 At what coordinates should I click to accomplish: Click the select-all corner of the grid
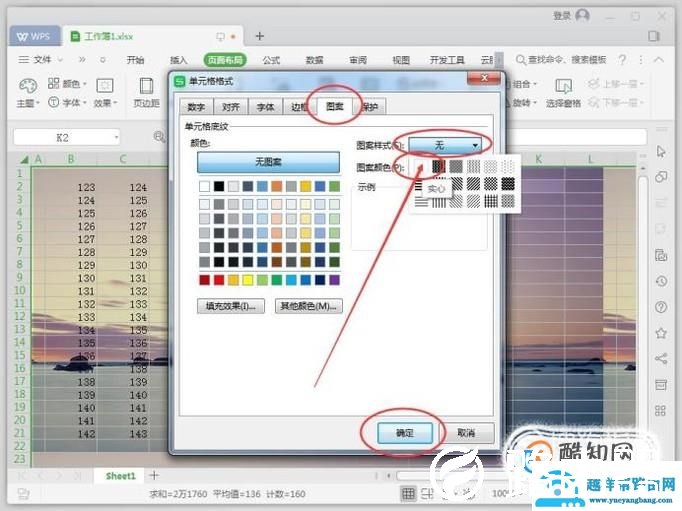pos(24,160)
